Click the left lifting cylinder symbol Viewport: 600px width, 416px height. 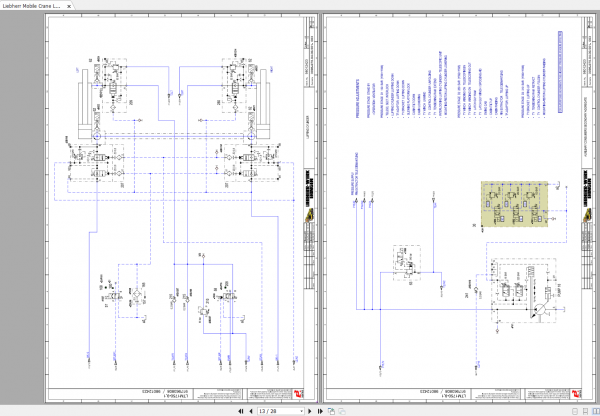click(x=86, y=104)
